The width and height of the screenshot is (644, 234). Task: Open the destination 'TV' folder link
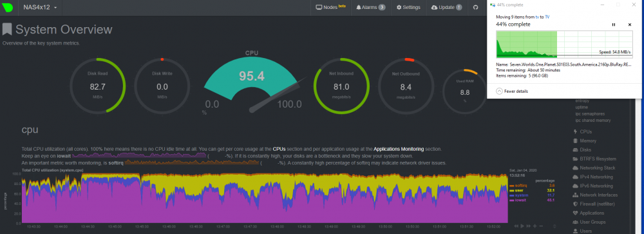(547, 17)
